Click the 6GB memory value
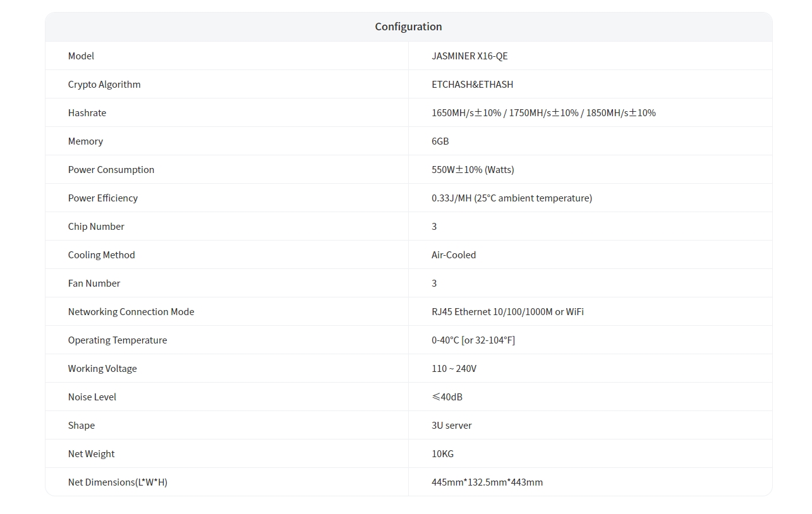Image resolution: width=812 pixels, height=514 pixels. tap(440, 141)
